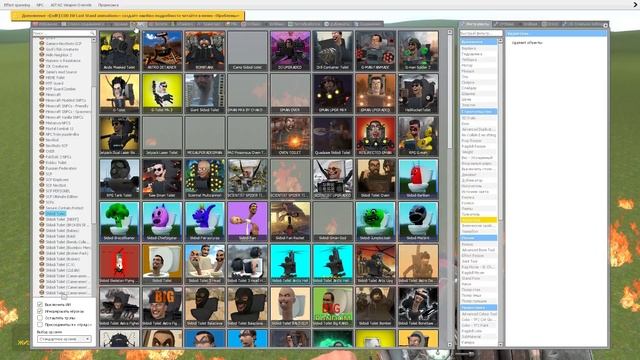Click the quick filter field above tool list
This screenshot has height=360, width=640.
coord(480,33)
